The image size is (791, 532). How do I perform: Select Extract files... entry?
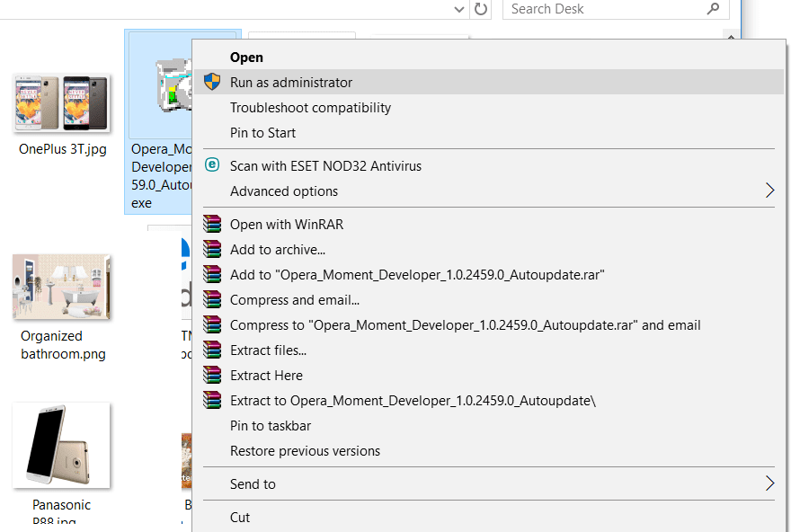(488, 350)
